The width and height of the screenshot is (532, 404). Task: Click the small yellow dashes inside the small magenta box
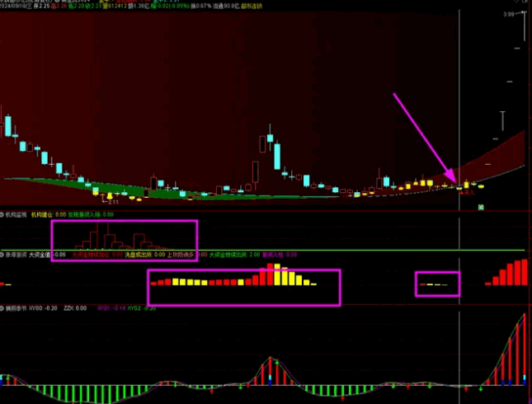tap(435, 284)
